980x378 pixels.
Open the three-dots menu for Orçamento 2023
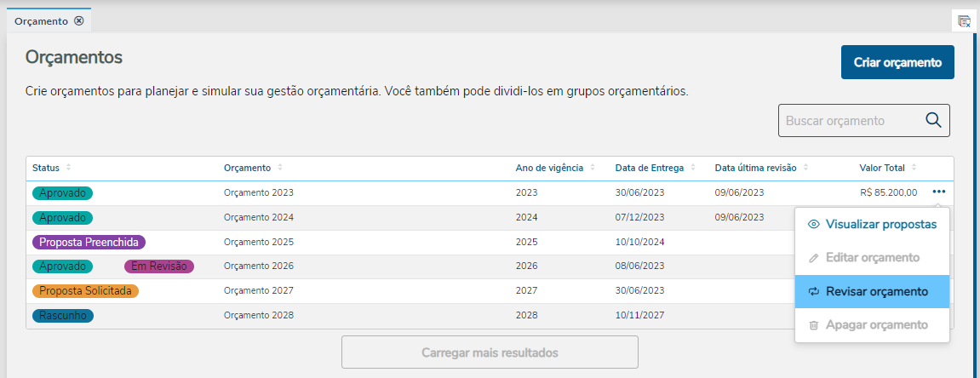pyautogui.click(x=938, y=192)
